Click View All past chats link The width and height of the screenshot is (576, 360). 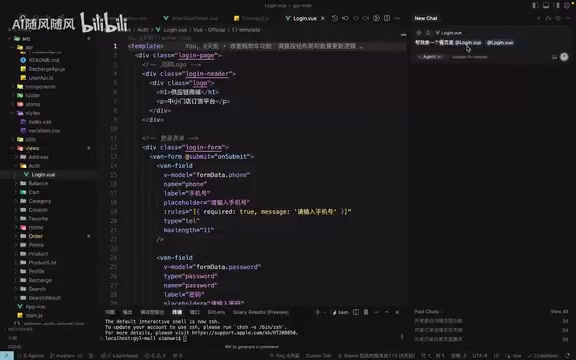[x=559, y=312]
